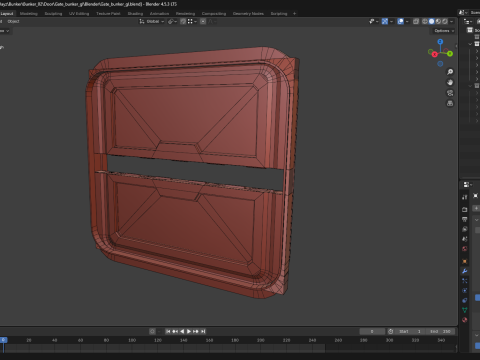Screen dimensions: 480x360
Task: Play the animation forward
Action: [x=189, y=331]
